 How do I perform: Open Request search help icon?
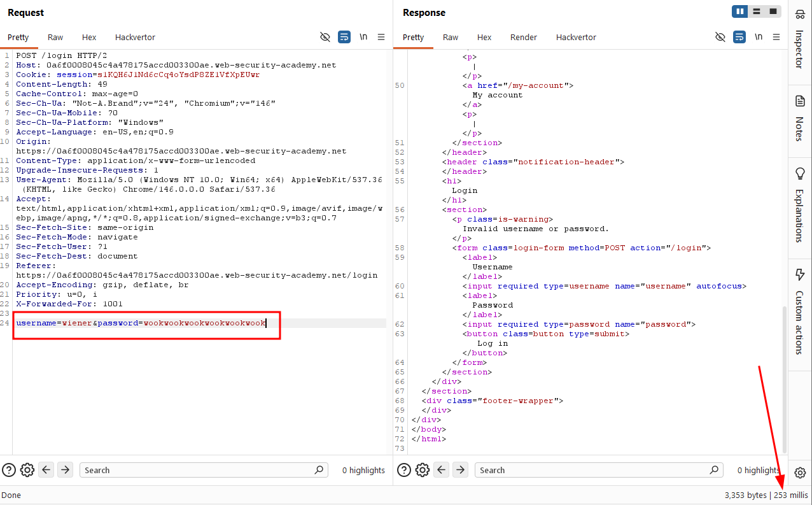(x=9, y=470)
